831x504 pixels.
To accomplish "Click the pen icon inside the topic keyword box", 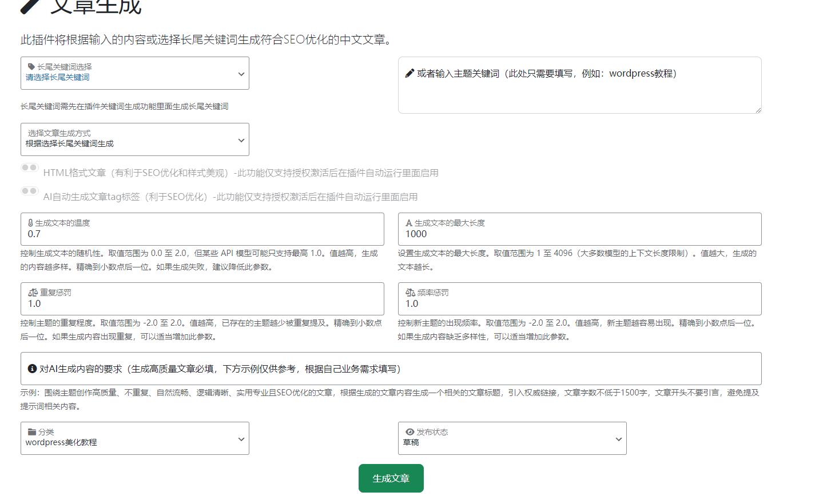I will [409, 73].
